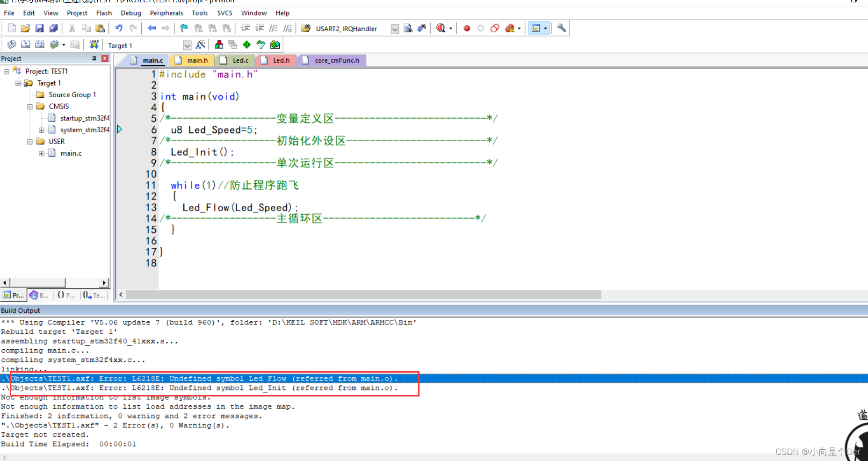Screen dimensions: 868x461
Task: Close the Project panel
Action: click(x=105, y=58)
